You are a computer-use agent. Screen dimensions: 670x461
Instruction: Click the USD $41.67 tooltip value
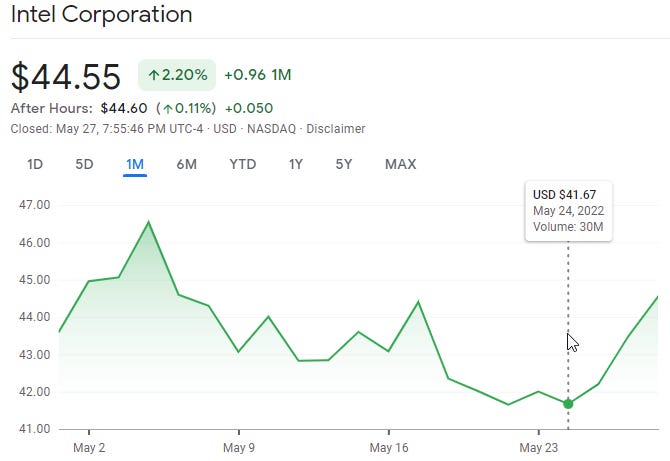point(564,195)
